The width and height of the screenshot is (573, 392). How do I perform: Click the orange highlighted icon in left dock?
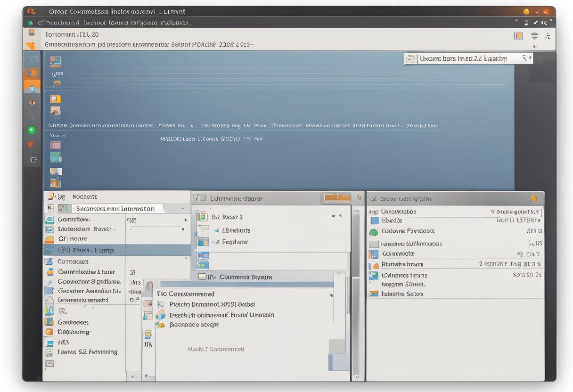pos(32,87)
